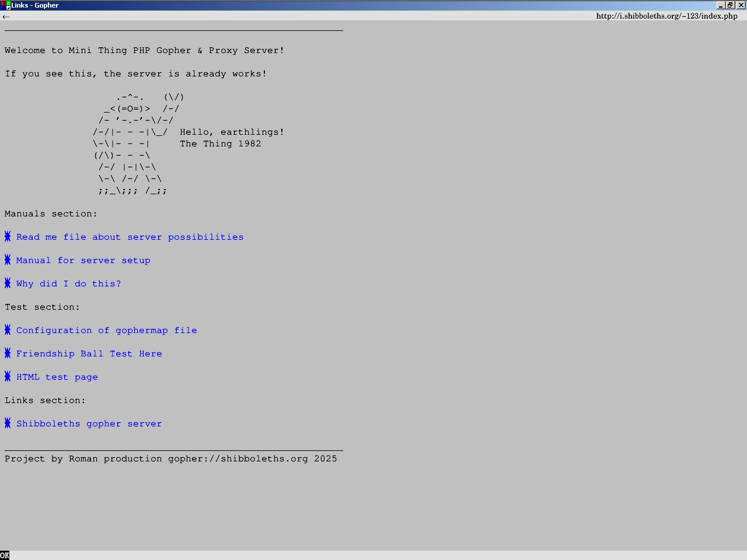Click the bullet icon beside Read me file
The image size is (747, 560).
(8, 236)
